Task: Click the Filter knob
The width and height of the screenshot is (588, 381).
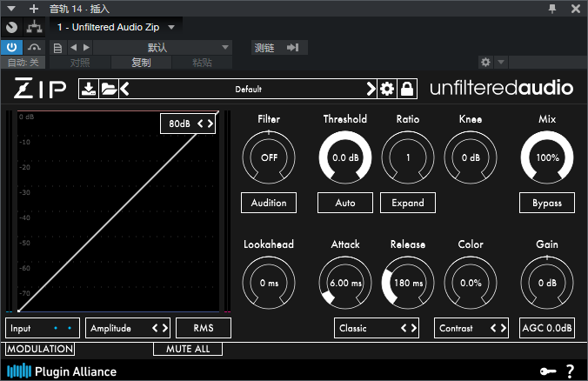Action: [x=269, y=157]
